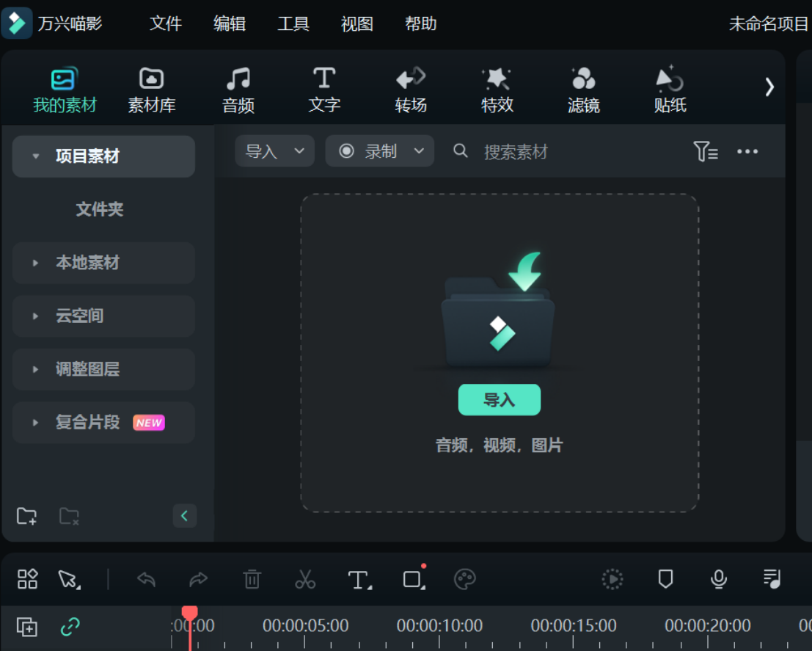Open the 特效 effects panel
The image size is (812, 651).
tap(497, 87)
